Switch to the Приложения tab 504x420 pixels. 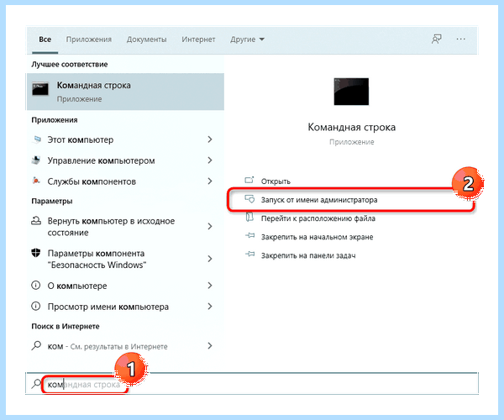(89, 39)
